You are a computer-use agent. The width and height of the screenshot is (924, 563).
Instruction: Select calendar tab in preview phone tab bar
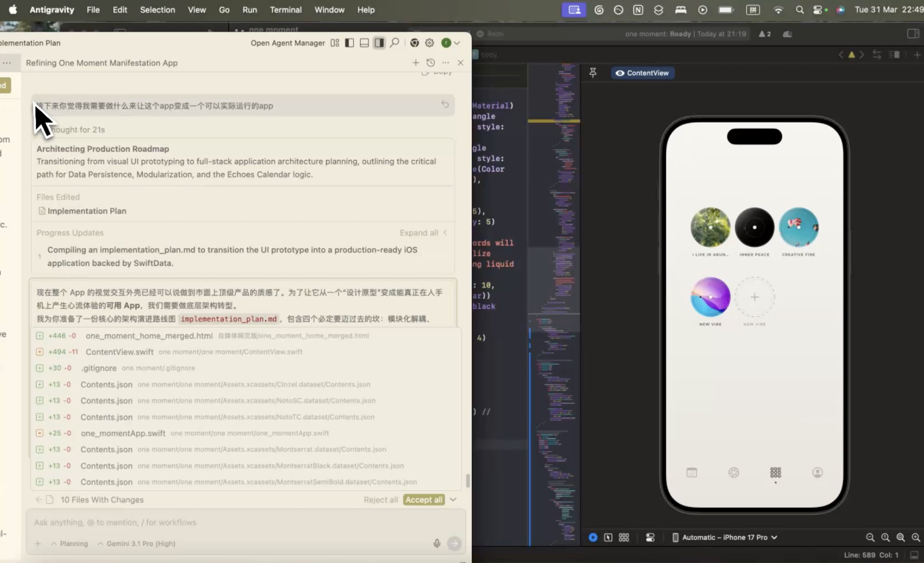click(x=692, y=472)
